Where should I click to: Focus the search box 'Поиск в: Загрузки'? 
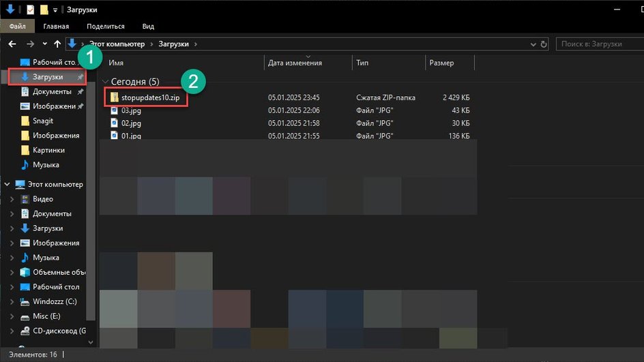click(x=600, y=44)
